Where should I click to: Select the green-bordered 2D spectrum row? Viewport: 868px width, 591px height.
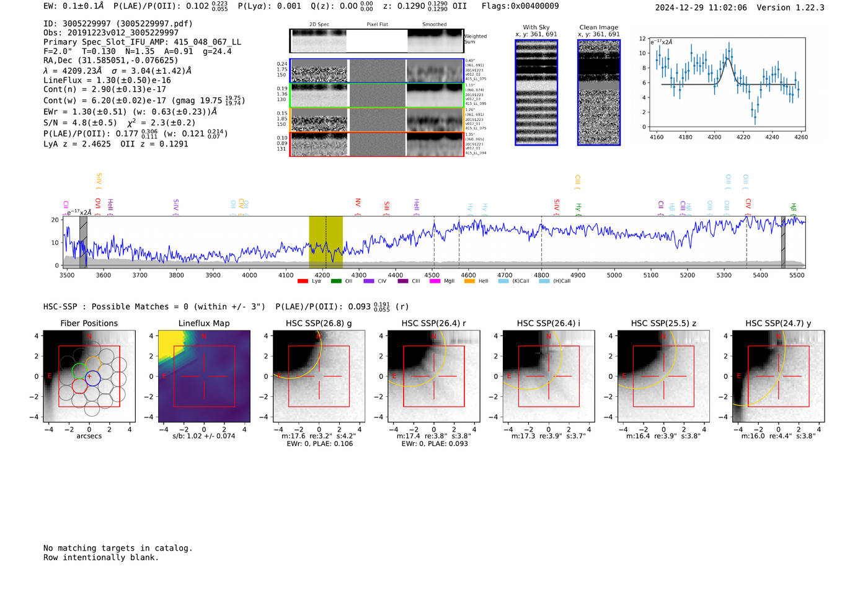(377, 96)
